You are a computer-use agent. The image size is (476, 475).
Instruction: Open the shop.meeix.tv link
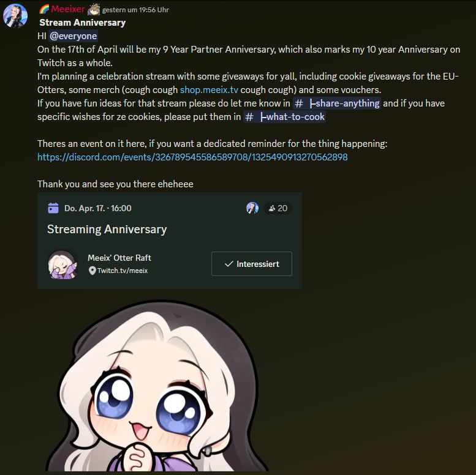[209, 90]
